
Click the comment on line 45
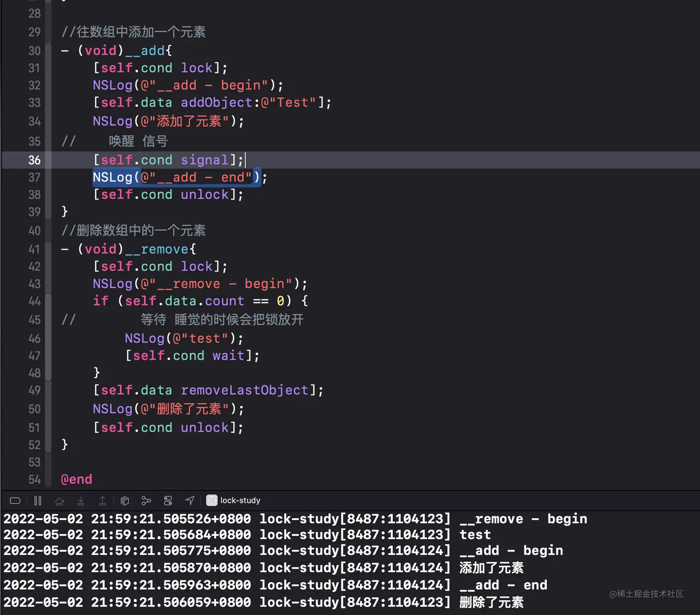(x=222, y=320)
